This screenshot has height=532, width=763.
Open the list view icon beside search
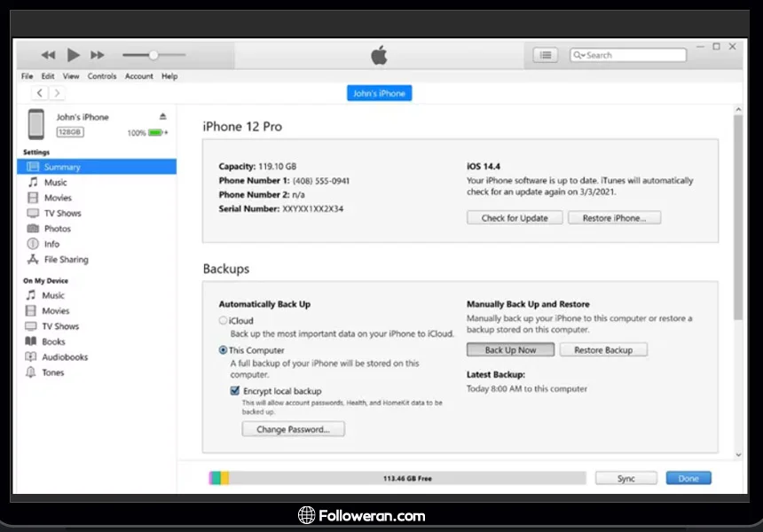[x=546, y=55]
